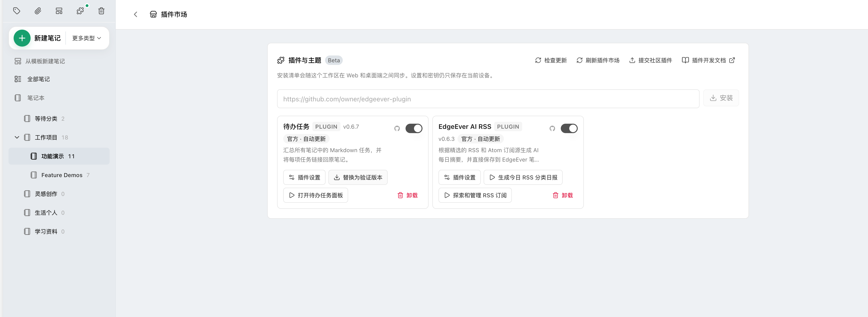The height and width of the screenshot is (317, 868).
Task: Click the green plus new note icon
Action: pyautogui.click(x=22, y=38)
